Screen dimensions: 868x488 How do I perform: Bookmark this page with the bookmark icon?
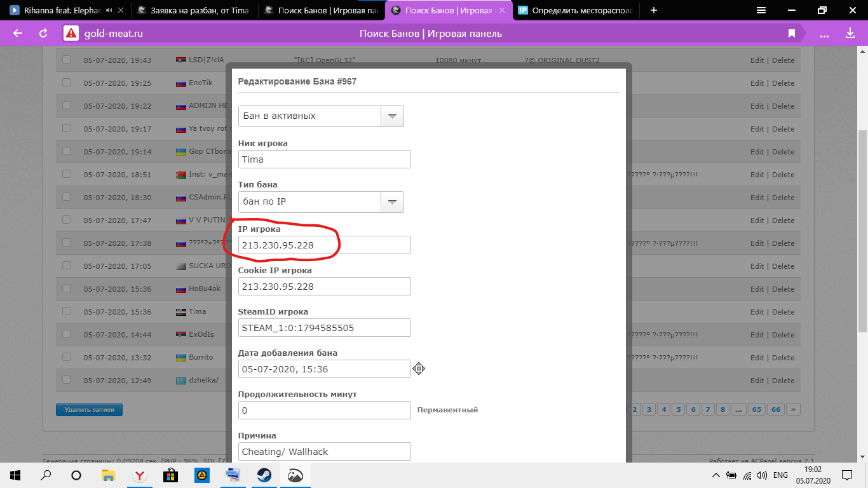(792, 33)
